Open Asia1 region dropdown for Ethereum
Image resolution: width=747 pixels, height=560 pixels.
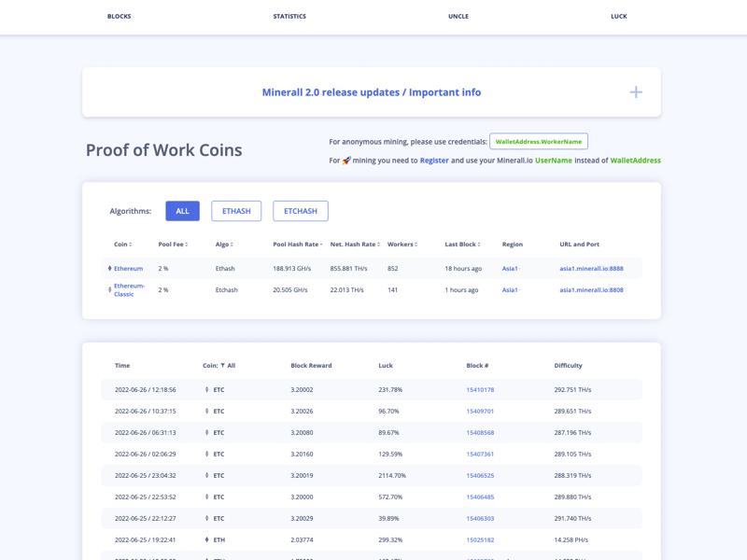(511, 269)
